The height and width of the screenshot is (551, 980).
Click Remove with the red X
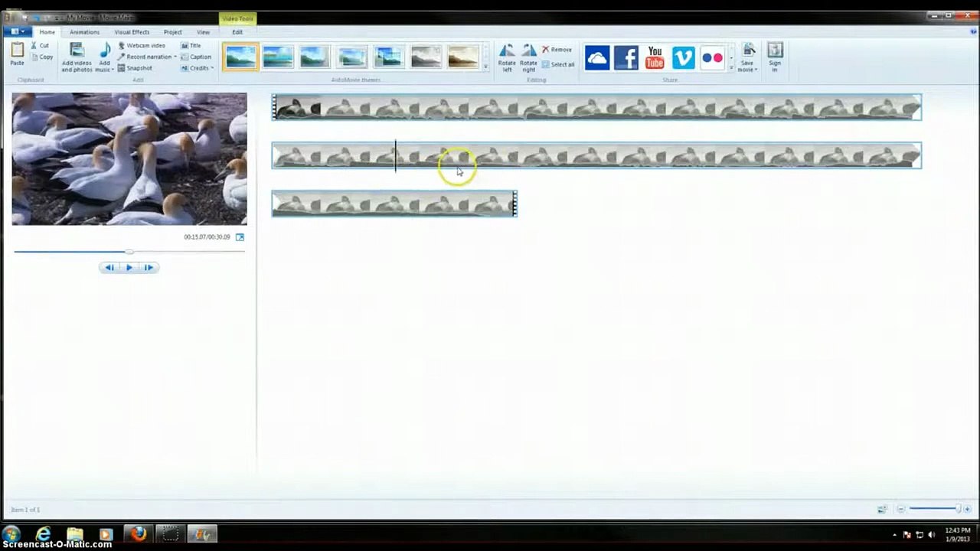tap(557, 50)
